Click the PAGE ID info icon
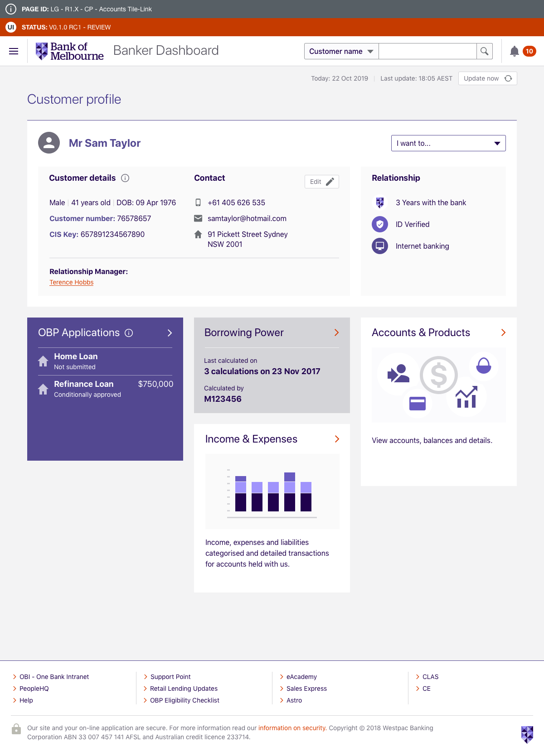This screenshot has height=756, width=544. 11,9
